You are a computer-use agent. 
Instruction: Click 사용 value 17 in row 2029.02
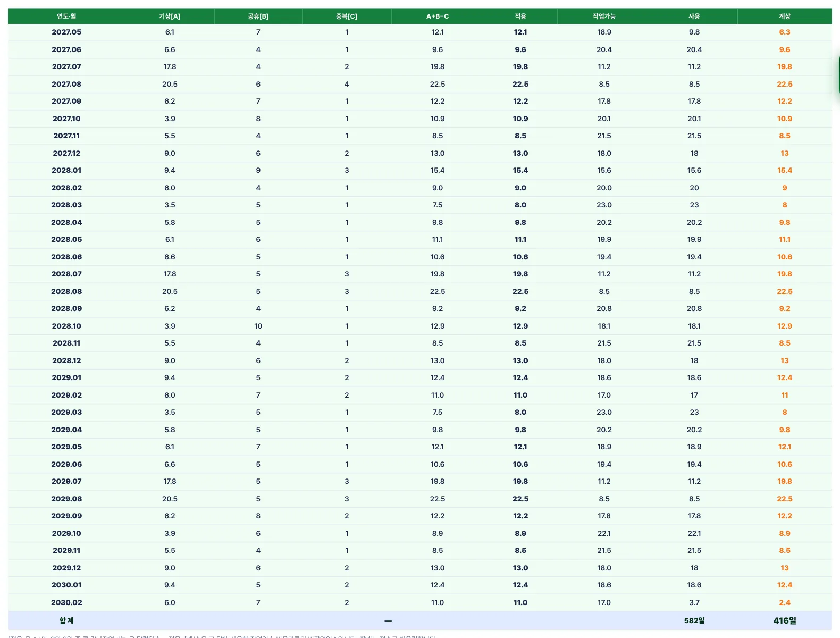tap(694, 395)
